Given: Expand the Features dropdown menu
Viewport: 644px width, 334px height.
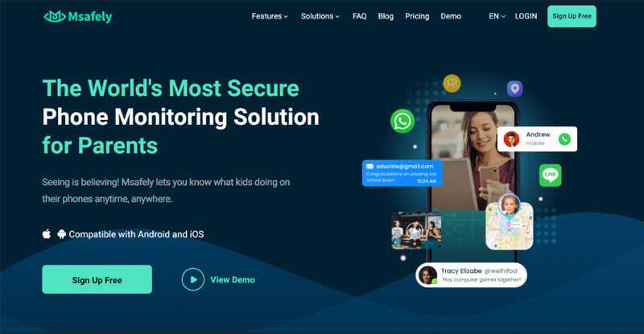Looking at the screenshot, I should click(x=270, y=16).
